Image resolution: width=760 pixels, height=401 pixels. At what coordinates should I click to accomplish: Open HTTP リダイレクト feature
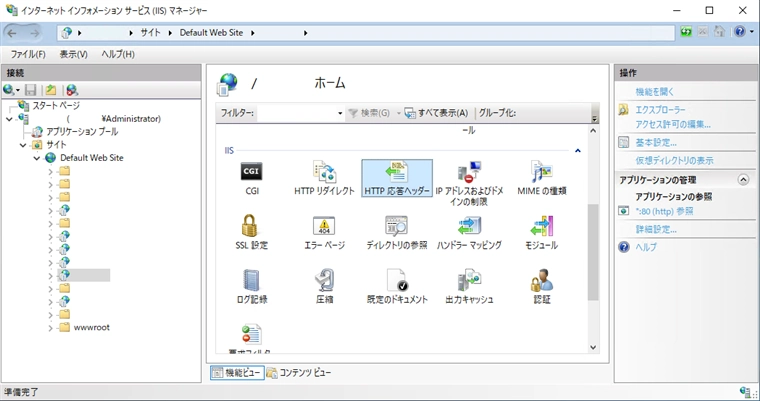pos(324,178)
